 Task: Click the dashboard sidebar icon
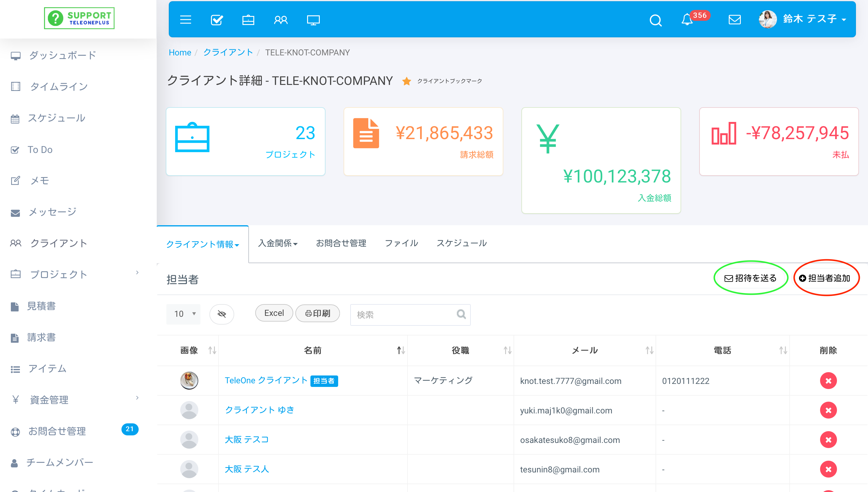pos(15,55)
